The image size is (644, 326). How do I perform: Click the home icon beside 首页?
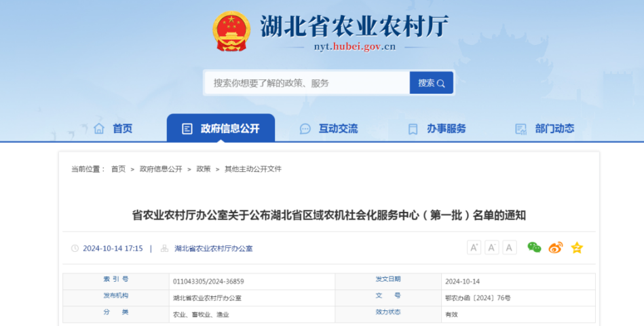tap(99, 128)
